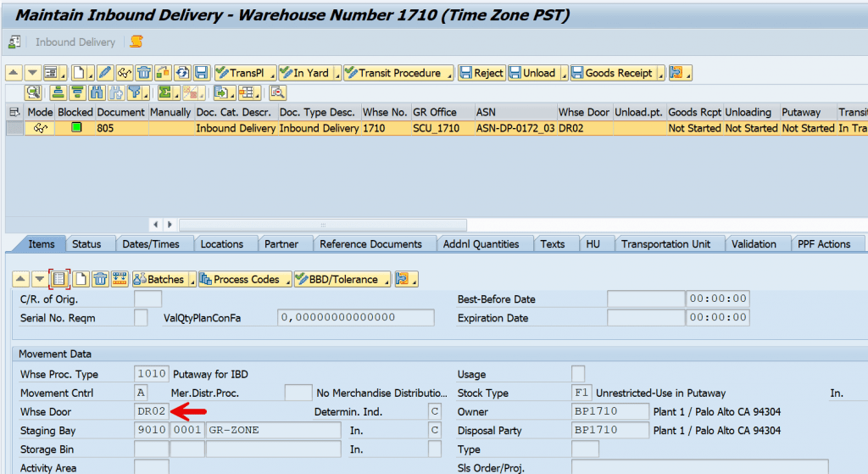Open the Addnl Quantities tab
The height and width of the screenshot is (474, 868).
tap(481, 243)
